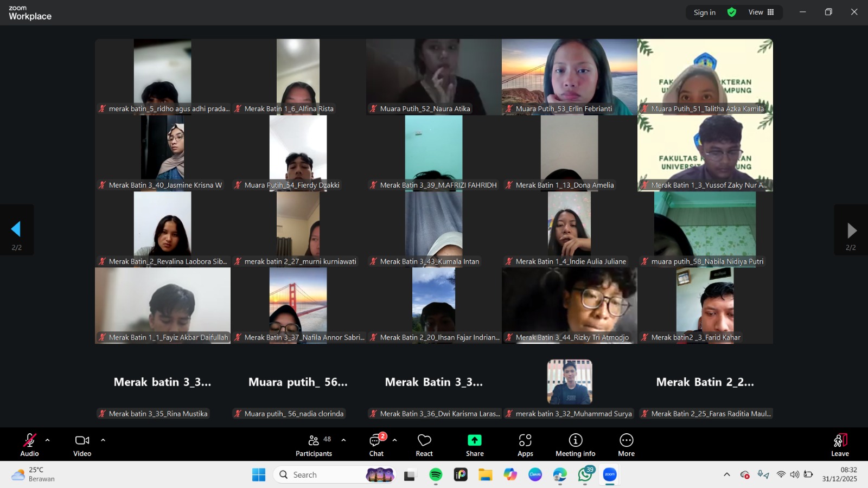This screenshot has width=868, height=488.
Task: Open Meeting info
Action: click(575, 445)
